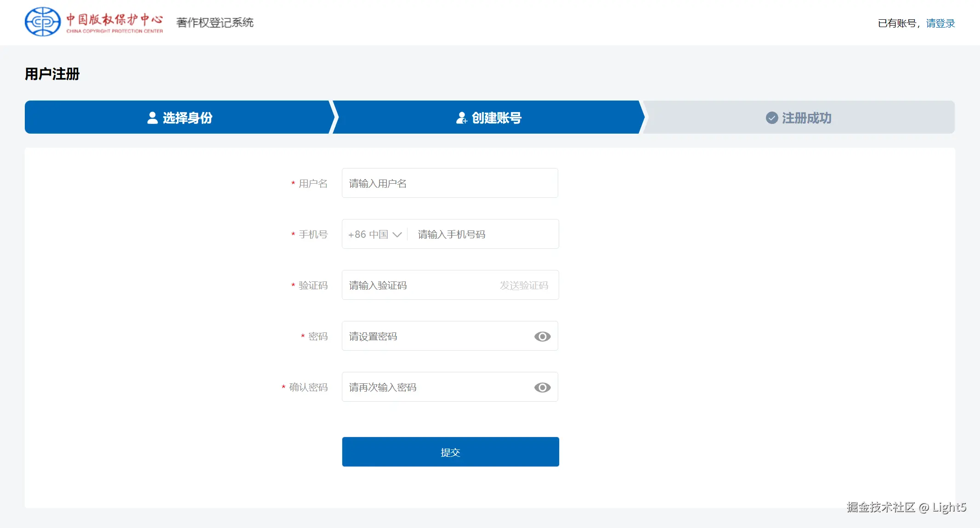The width and height of the screenshot is (980, 528).
Task: Toggle visibility of the 确认密码 field
Action: coord(542,388)
